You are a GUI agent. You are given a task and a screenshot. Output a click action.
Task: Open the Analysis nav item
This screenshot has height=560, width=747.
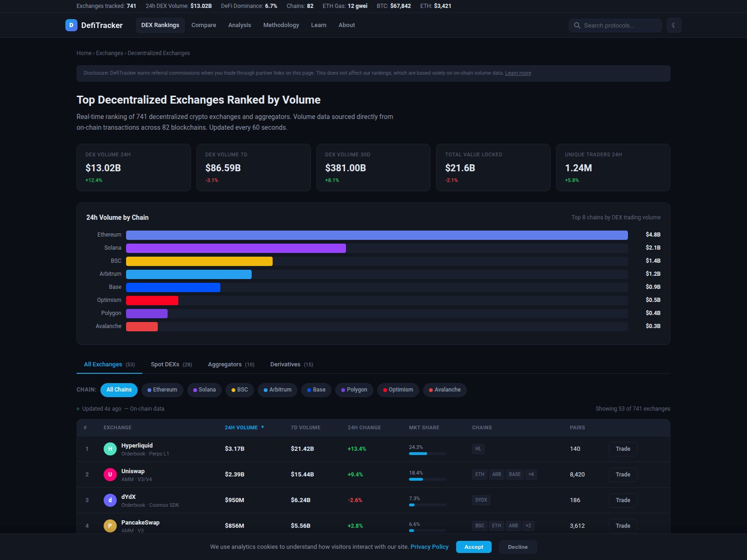click(240, 25)
